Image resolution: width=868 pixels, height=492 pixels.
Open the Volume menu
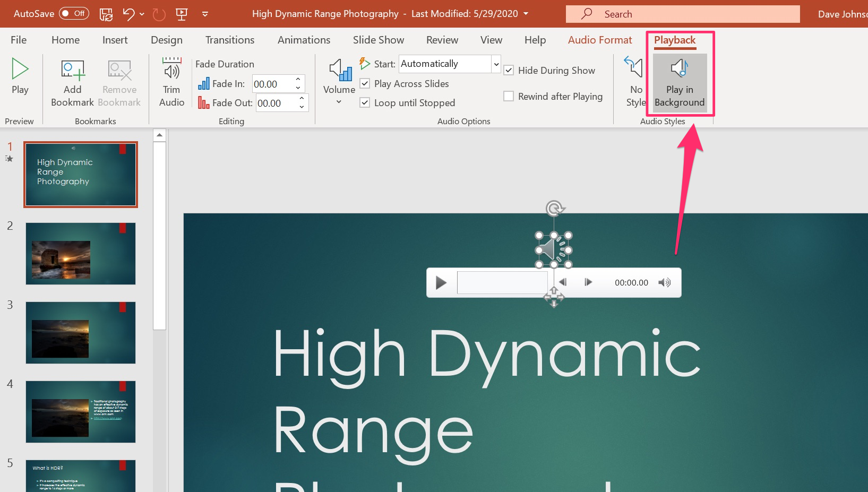(339, 82)
